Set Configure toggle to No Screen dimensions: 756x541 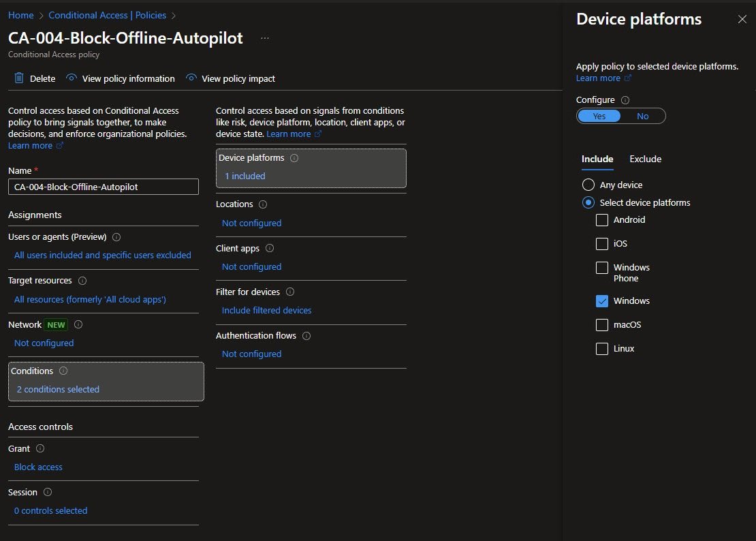pyautogui.click(x=642, y=116)
